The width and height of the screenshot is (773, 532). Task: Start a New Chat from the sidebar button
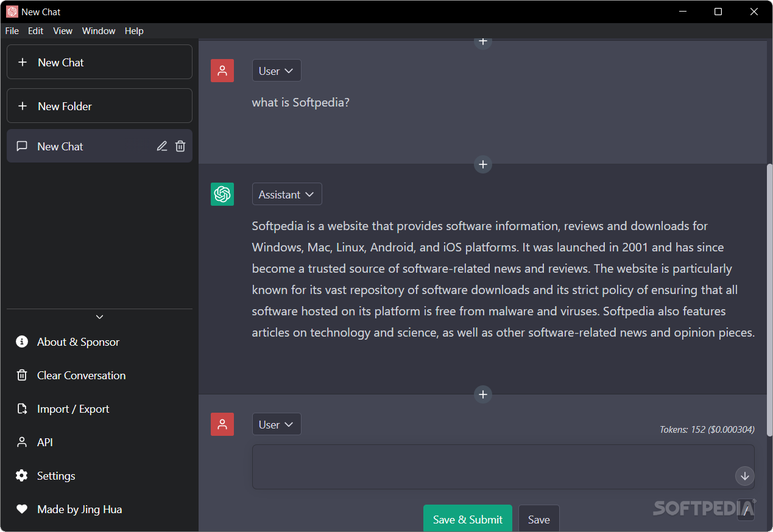(x=99, y=62)
